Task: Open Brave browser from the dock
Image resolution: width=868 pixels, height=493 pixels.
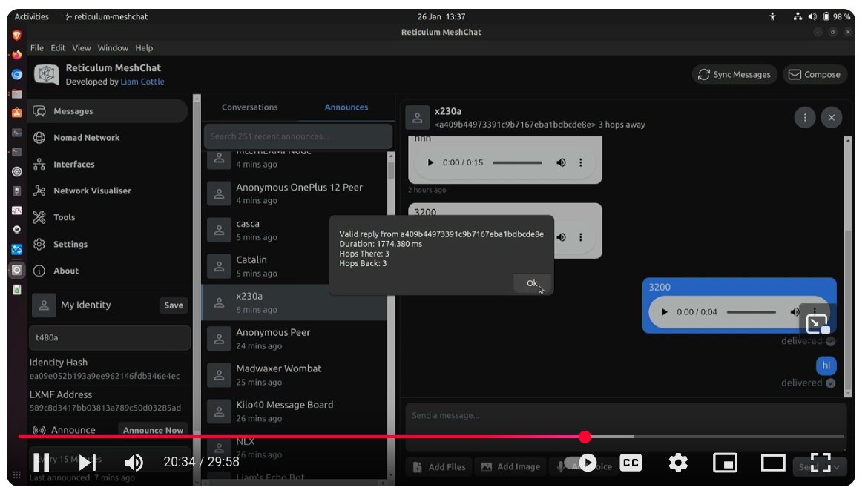Action: tap(16, 36)
